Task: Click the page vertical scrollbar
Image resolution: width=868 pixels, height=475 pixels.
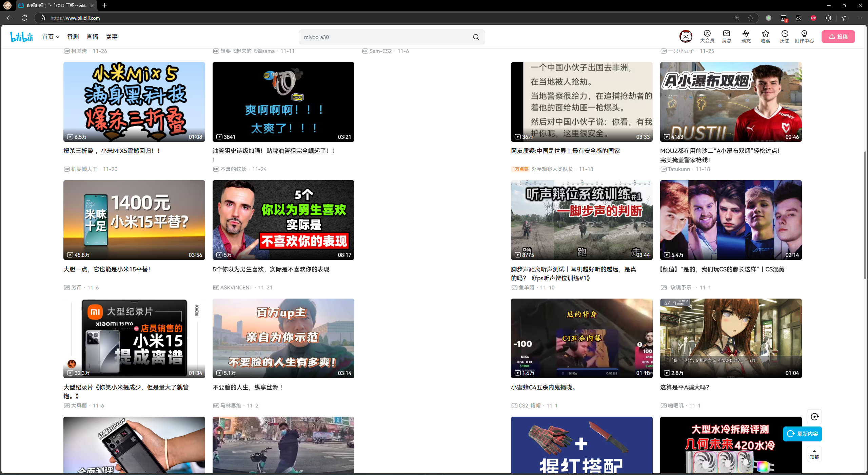Action: [865, 215]
